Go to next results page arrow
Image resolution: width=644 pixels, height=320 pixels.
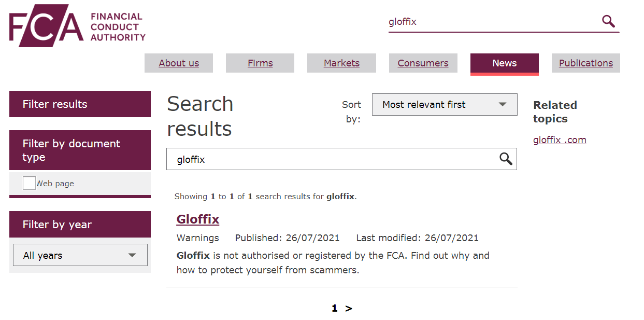click(349, 309)
